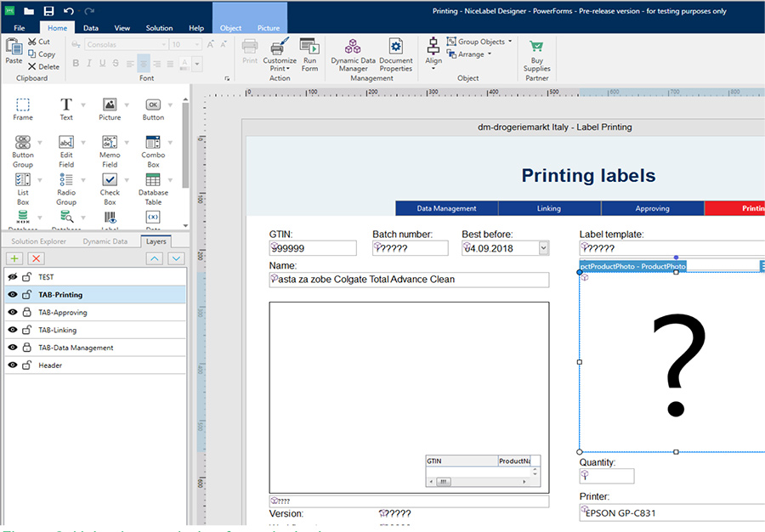Switch to Solution Explorer panel tab

(x=38, y=241)
